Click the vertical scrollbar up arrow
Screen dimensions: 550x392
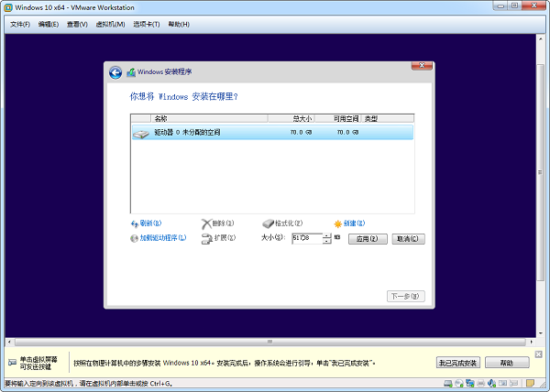541,38
